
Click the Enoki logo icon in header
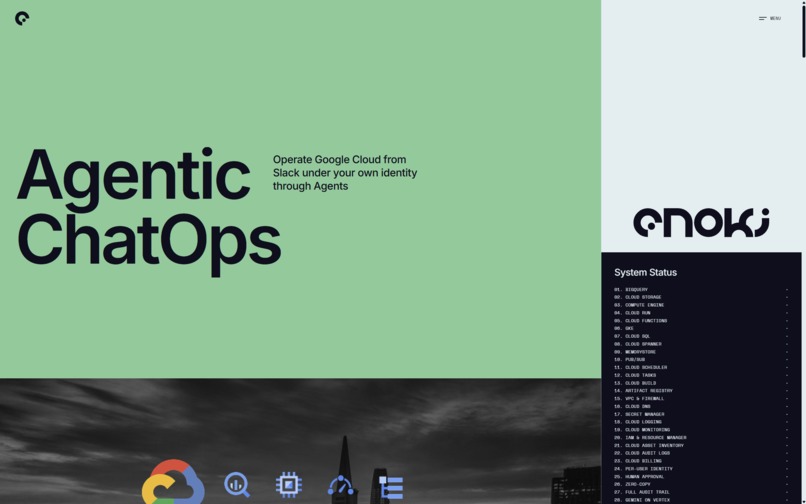pyautogui.click(x=22, y=19)
